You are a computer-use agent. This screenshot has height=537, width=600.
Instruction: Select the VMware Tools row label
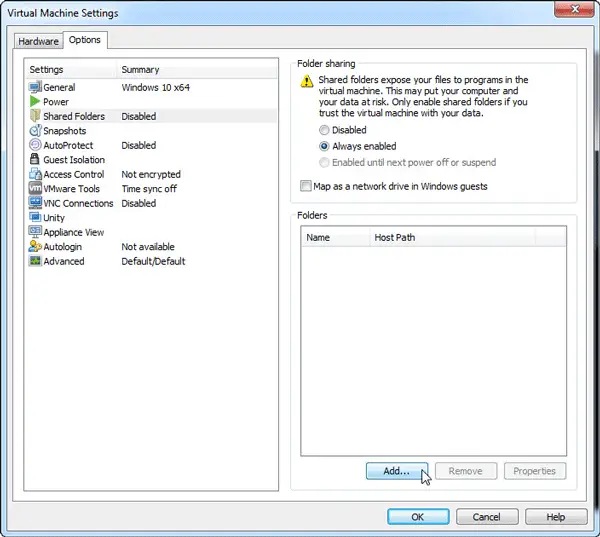(x=71, y=189)
